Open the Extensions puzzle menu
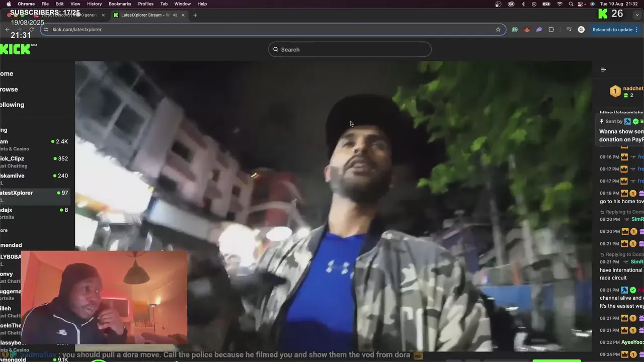 coord(551,30)
